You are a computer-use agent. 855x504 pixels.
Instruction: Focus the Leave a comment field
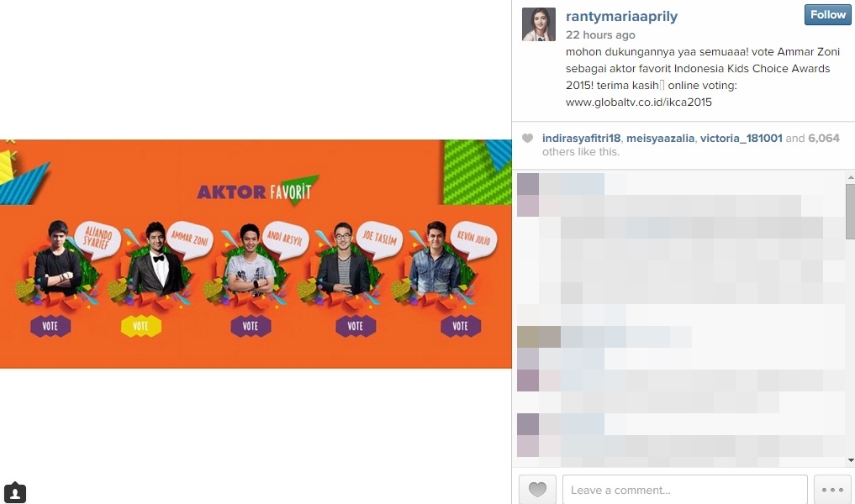[685, 489]
